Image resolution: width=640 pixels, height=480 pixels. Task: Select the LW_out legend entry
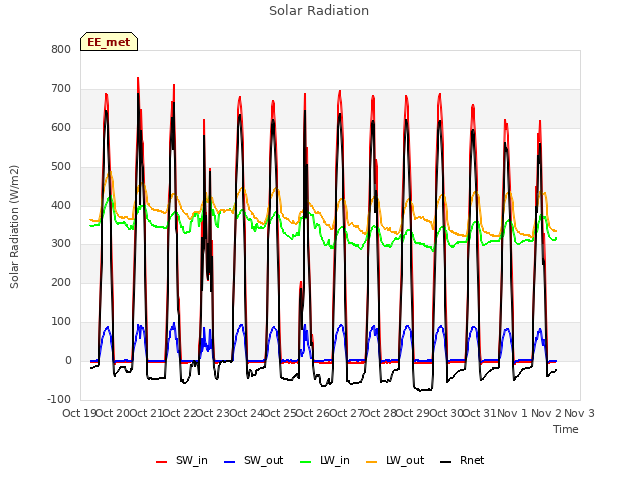point(395,460)
